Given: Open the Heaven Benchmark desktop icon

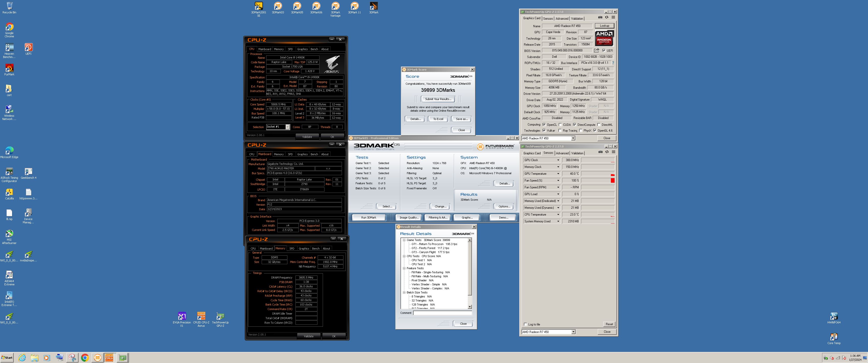Looking at the screenshot, I should click(9, 51).
